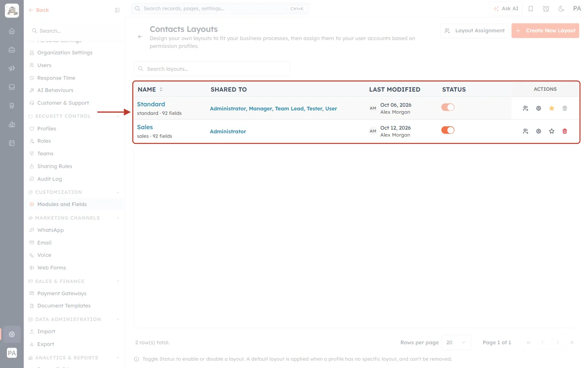Screen dimensions: 588x368
Task: Open the Sales layout link
Action: coord(145,127)
